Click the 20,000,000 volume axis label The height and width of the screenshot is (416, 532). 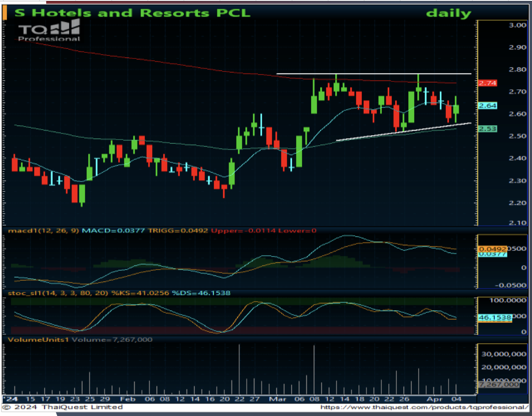click(504, 367)
